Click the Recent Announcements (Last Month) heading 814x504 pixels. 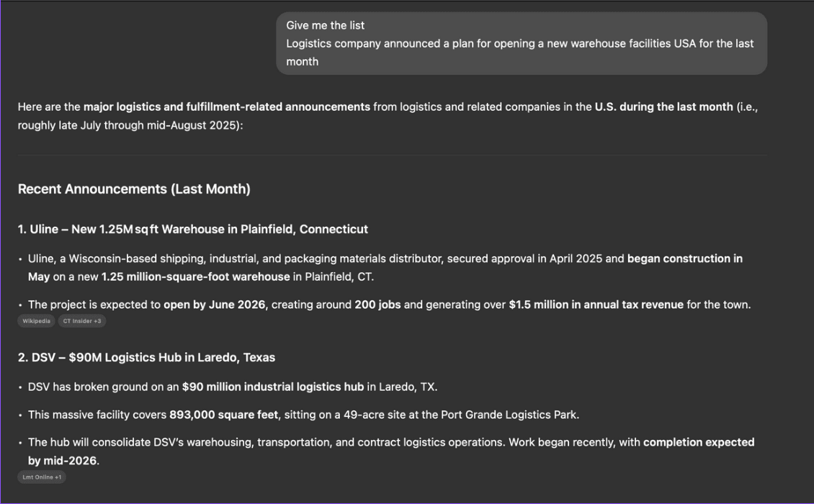[134, 189]
